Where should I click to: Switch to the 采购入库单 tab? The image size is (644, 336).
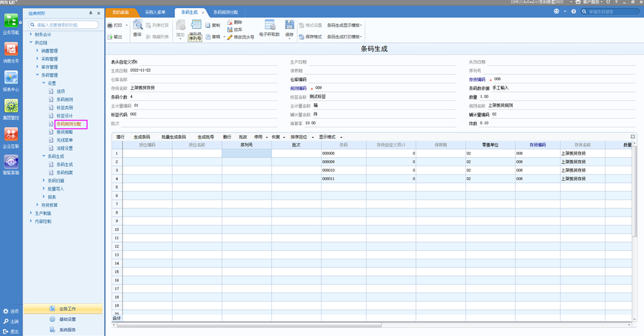tap(155, 12)
